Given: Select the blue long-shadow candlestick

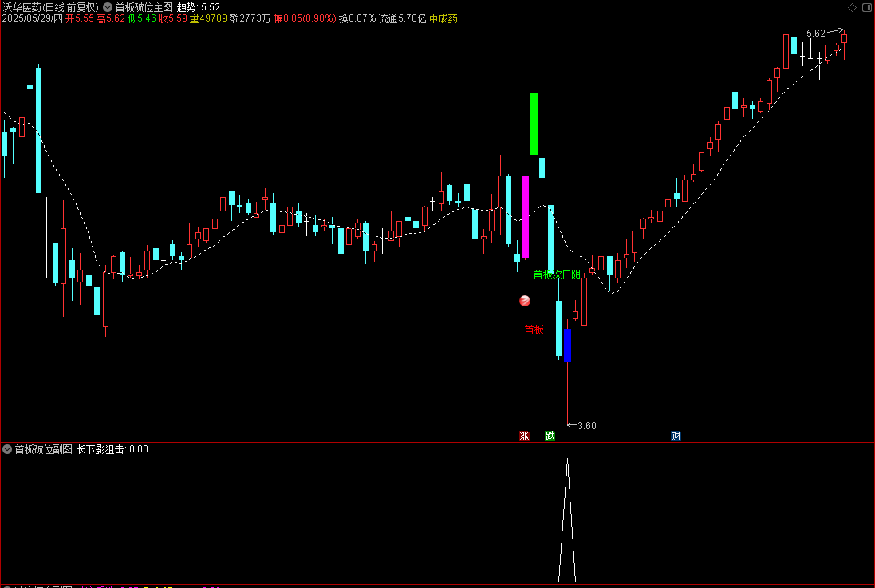Looking at the screenshot, I should (x=568, y=345).
